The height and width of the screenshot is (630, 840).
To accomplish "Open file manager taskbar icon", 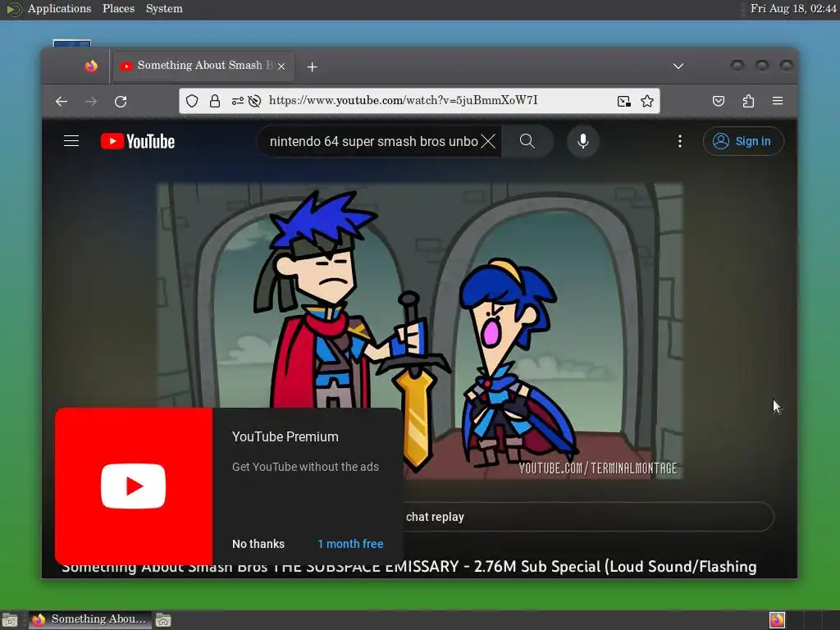I will 163,620.
